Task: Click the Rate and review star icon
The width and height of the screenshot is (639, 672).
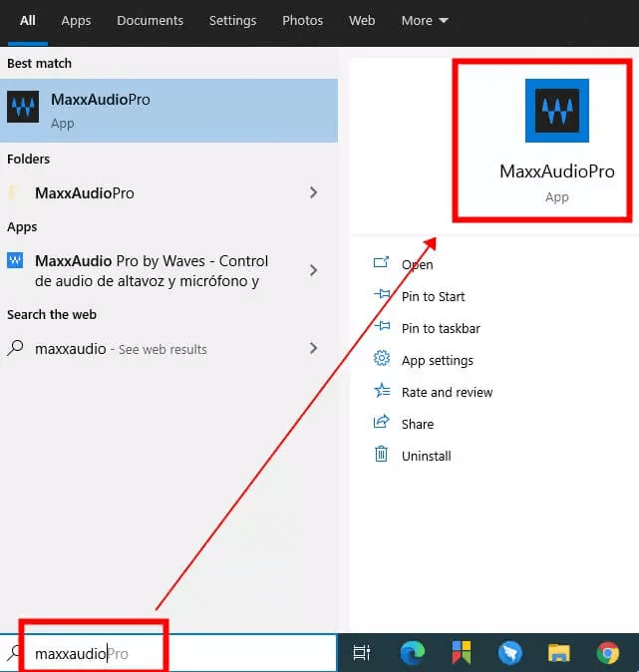Action: [x=381, y=392]
